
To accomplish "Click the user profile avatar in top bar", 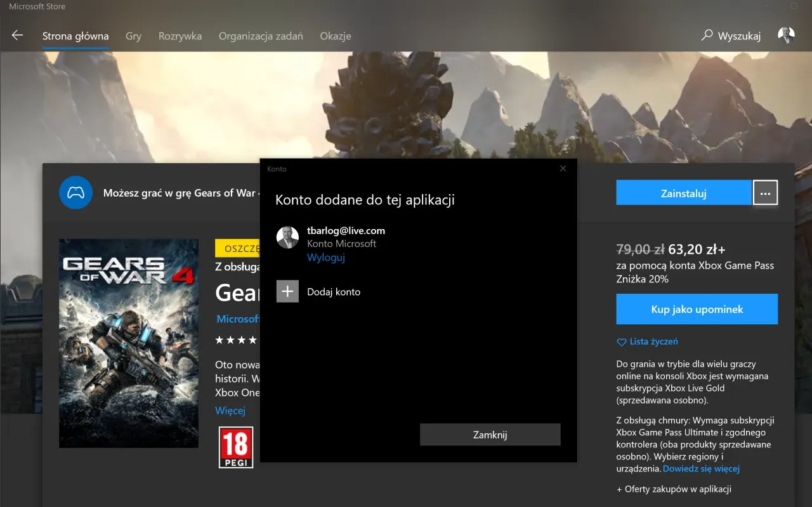I will [786, 34].
